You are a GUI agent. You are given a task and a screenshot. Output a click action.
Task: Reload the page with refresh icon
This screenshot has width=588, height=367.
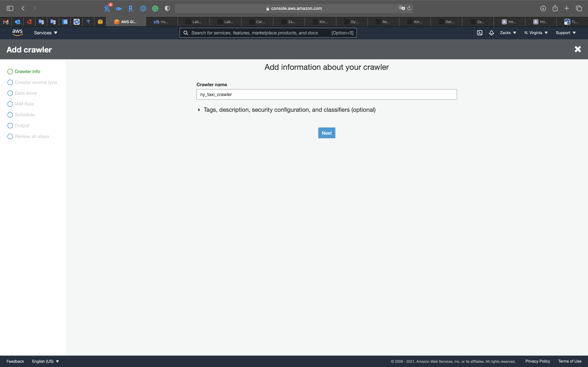coord(409,8)
